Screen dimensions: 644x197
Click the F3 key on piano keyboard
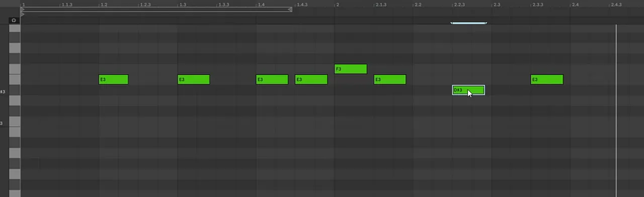pos(15,69)
